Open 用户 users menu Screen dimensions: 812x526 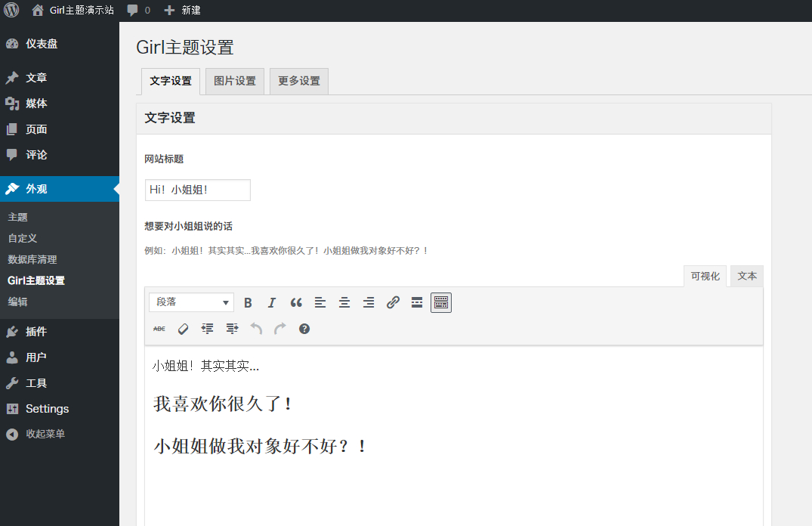pyautogui.click(x=60, y=357)
